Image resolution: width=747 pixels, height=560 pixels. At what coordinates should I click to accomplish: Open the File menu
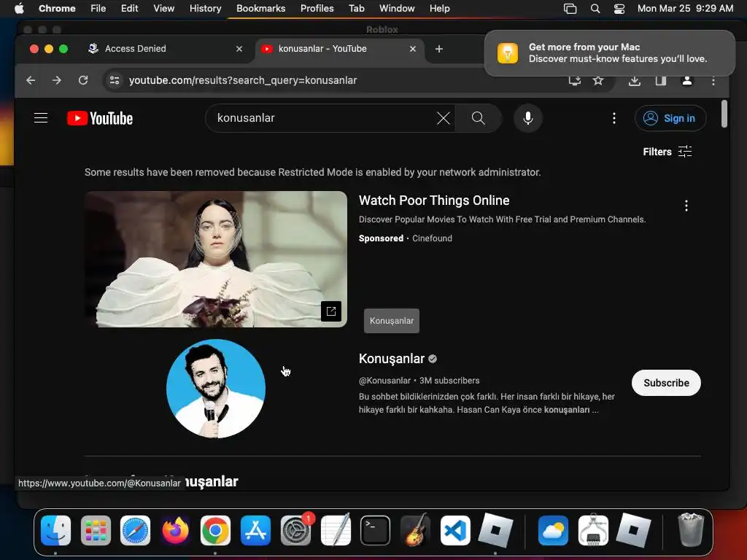click(98, 9)
